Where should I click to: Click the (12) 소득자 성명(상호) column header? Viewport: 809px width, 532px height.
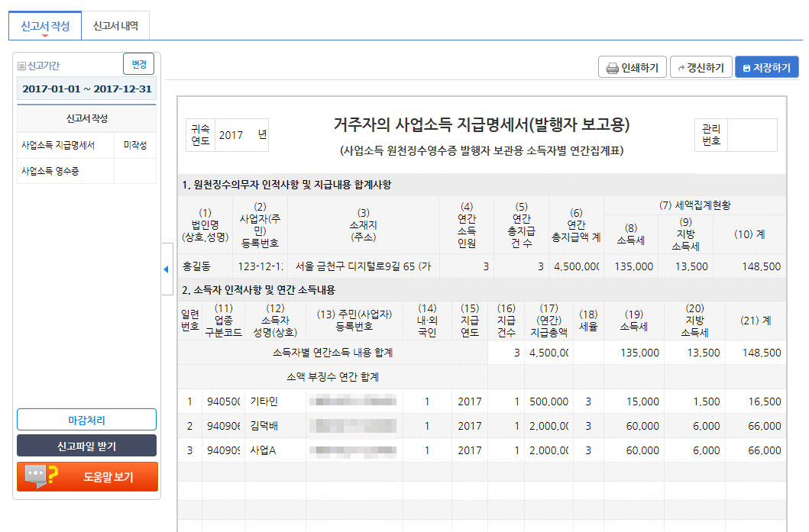tap(275, 321)
